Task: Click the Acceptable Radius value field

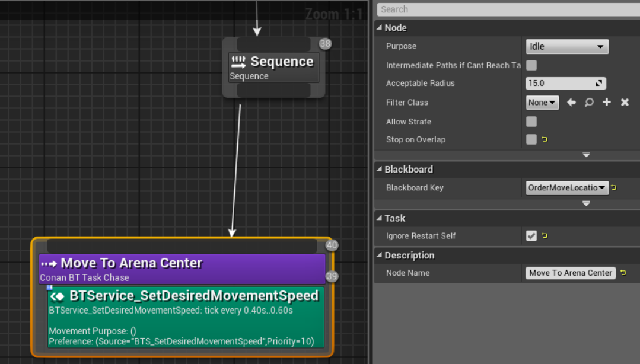Action: click(x=561, y=84)
